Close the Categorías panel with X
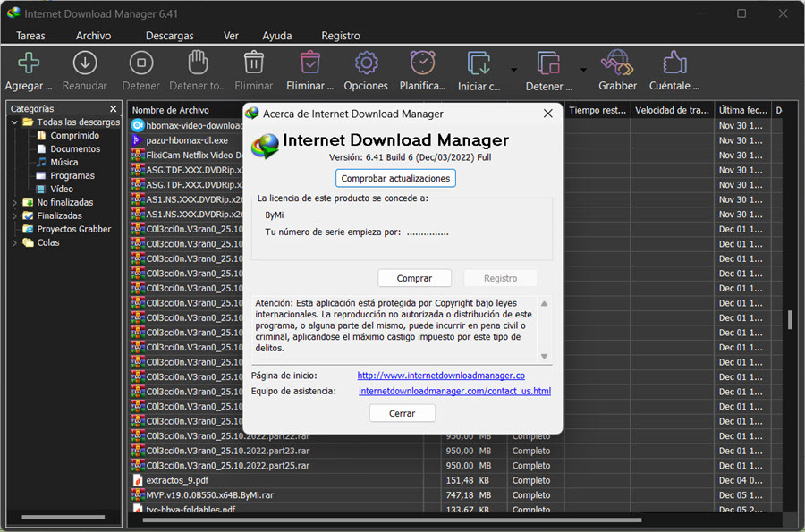This screenshot has width=805, height=532. (114, 109)
